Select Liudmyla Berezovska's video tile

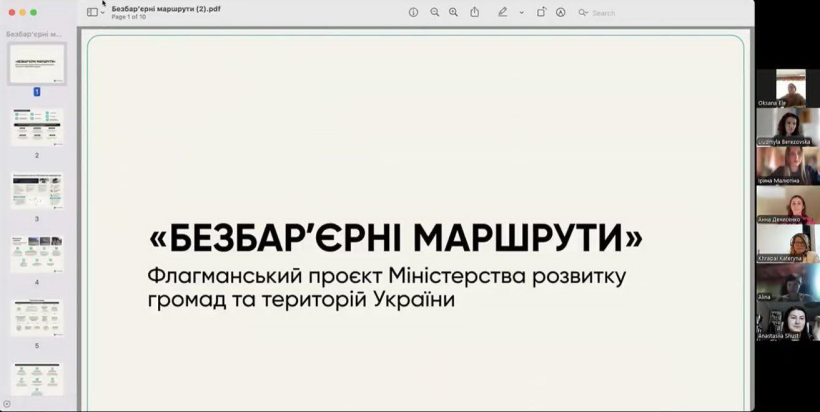point(788,127)
